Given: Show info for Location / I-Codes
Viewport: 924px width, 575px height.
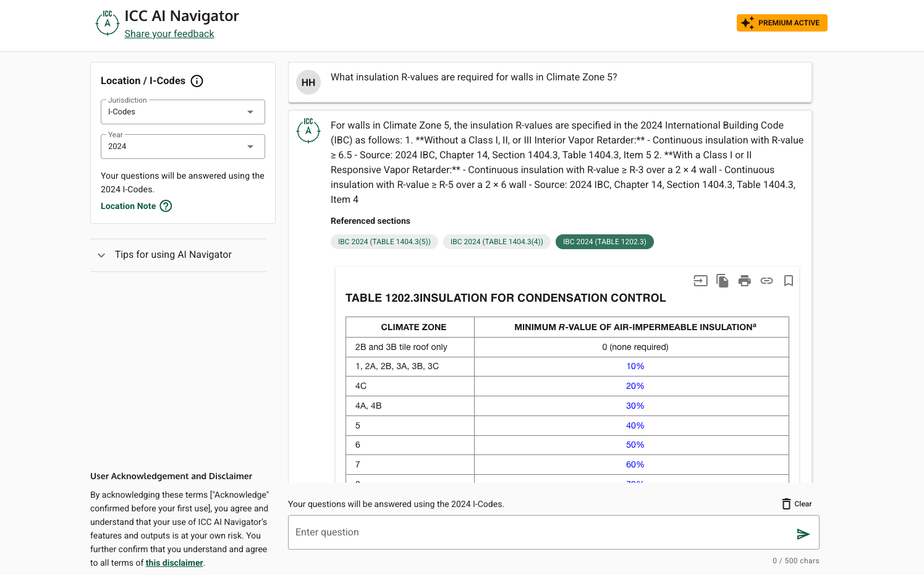Looking at the screenshot, I should point(197,81).
